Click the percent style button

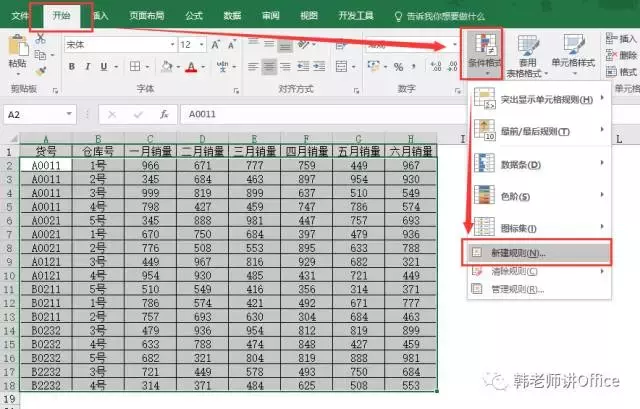398,67
